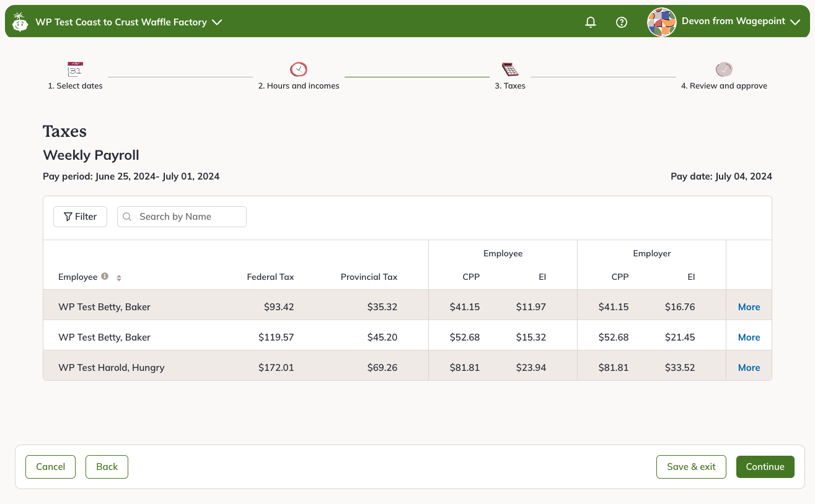
Task: Expand the Devon from Wagepoint user menu chevron
Action: click(x=796, y=22)
